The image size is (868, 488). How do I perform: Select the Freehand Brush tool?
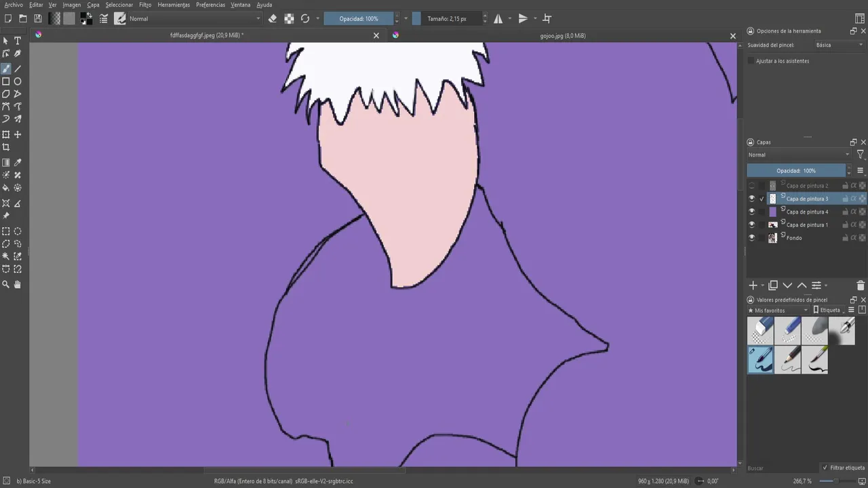click(x=6, y=68)
